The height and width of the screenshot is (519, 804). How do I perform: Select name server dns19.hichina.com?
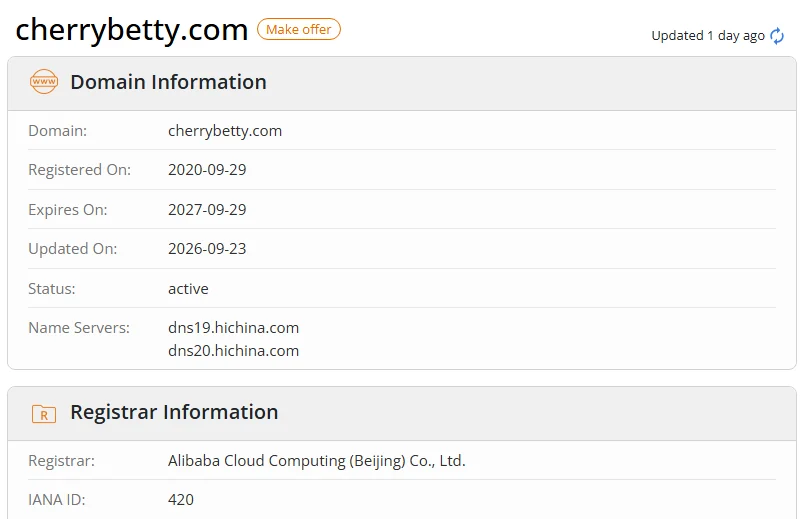point(233,328)
